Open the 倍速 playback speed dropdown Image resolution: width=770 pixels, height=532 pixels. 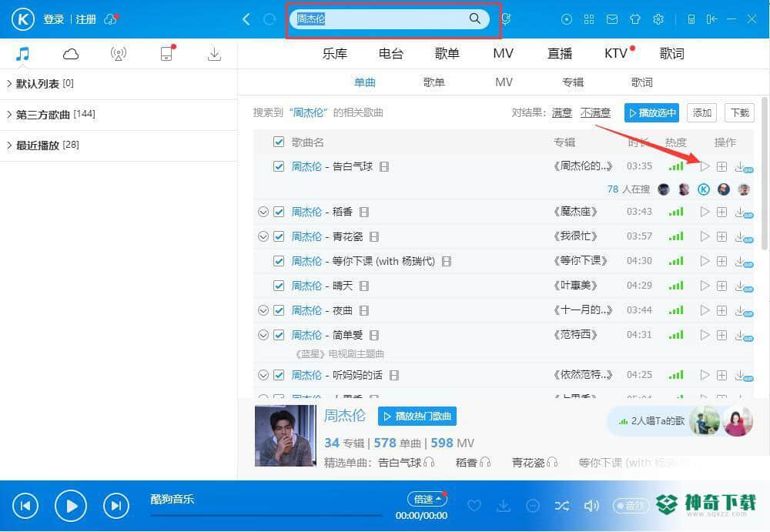click(427, 499)
